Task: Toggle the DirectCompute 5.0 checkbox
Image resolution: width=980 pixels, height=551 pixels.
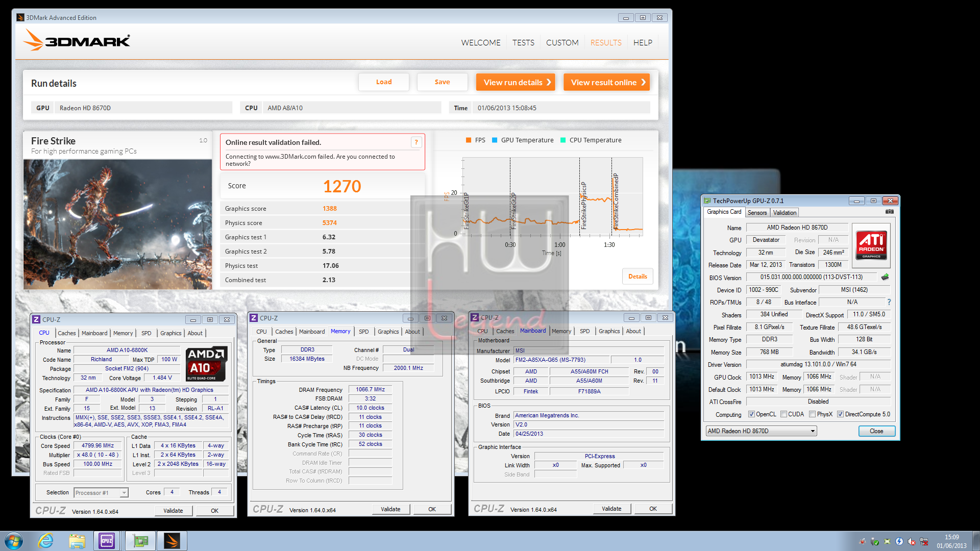Action: click(x=840, y=414)
